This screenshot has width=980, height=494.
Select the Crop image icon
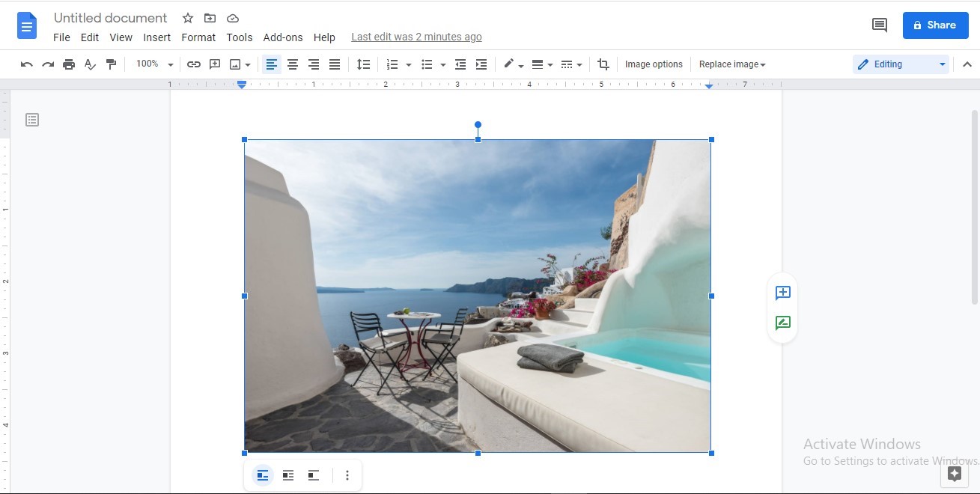[x=603, y=64]
